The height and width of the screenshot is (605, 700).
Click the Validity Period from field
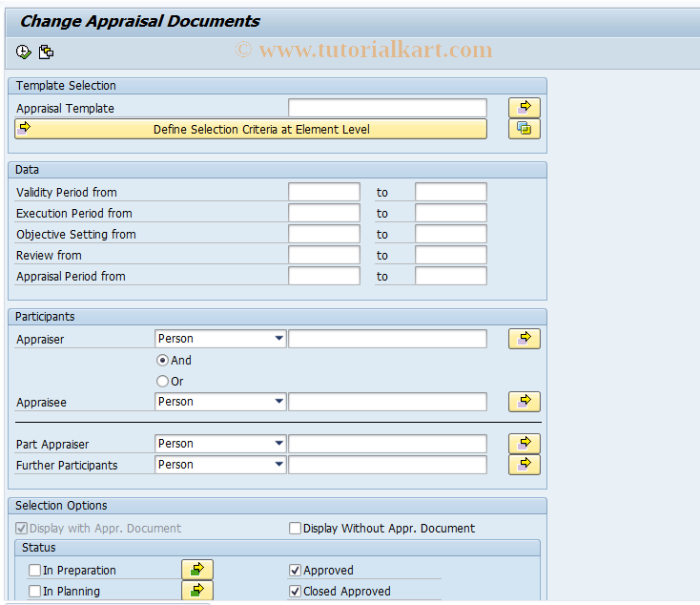pos(324,192)
